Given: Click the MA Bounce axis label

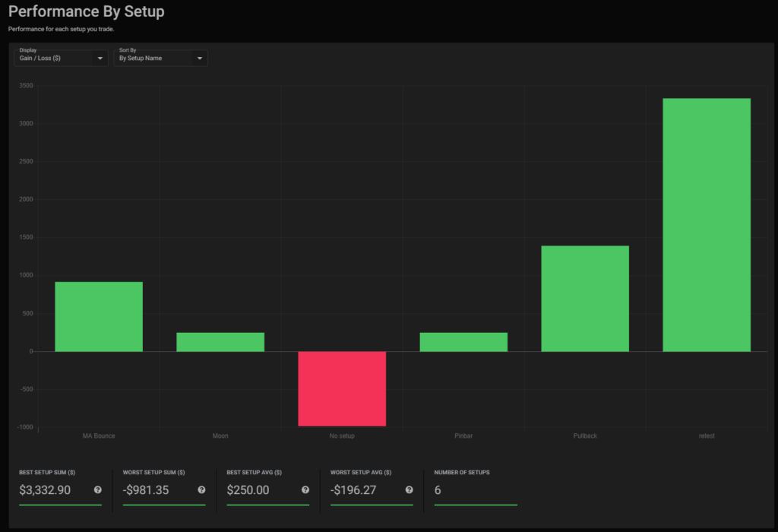Looking at the screenshot, I should [98, 435].
